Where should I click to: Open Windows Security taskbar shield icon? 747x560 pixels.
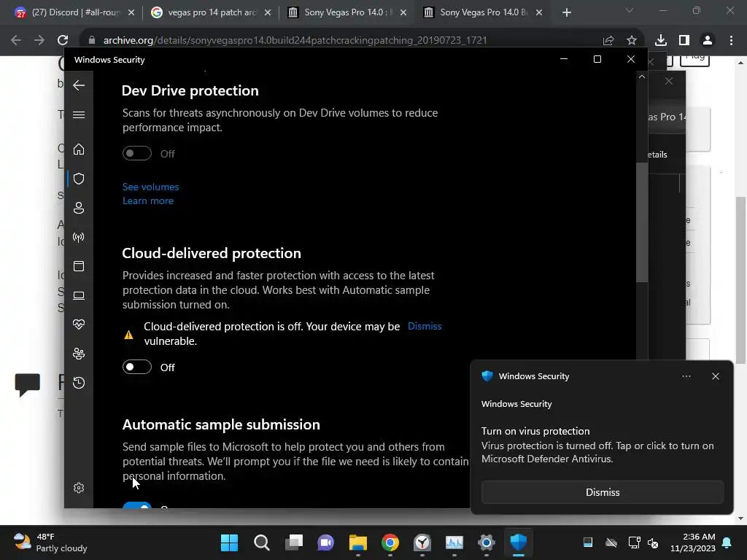[x=519, y=542]
